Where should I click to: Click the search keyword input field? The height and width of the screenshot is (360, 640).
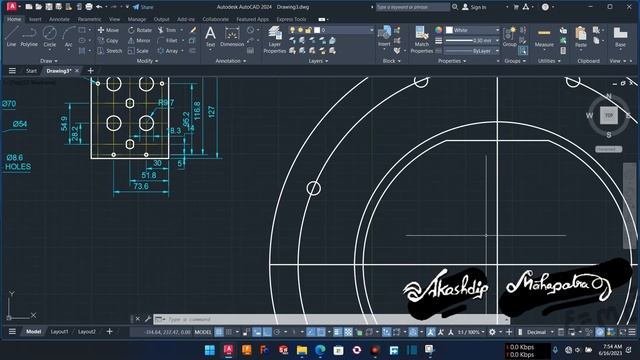(412, 7)
